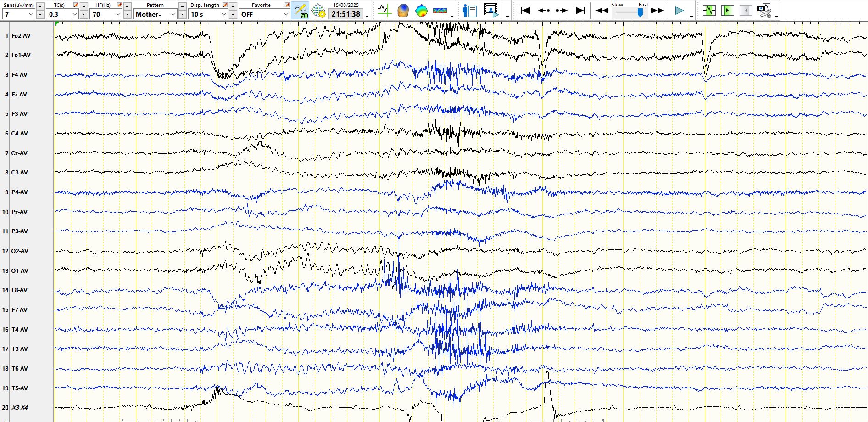
Task: Click the rewind double-arrow button
Action: pyautogui.click(x=601, y=10)
